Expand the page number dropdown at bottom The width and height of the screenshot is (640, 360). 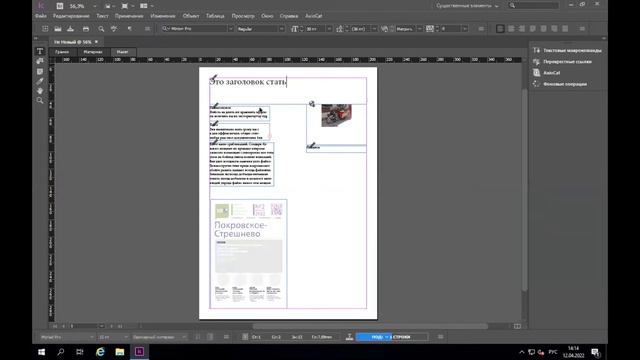(x=101, y=326)
